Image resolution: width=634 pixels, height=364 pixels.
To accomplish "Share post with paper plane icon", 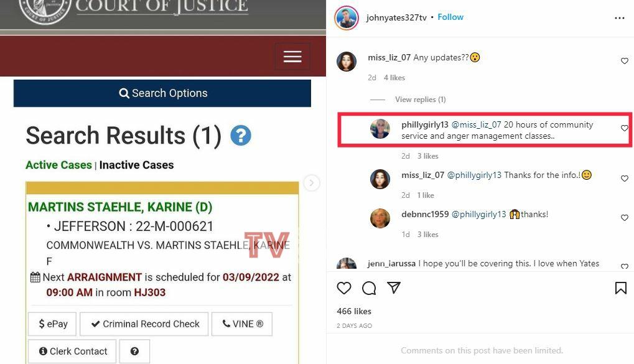I will (393, 287).
